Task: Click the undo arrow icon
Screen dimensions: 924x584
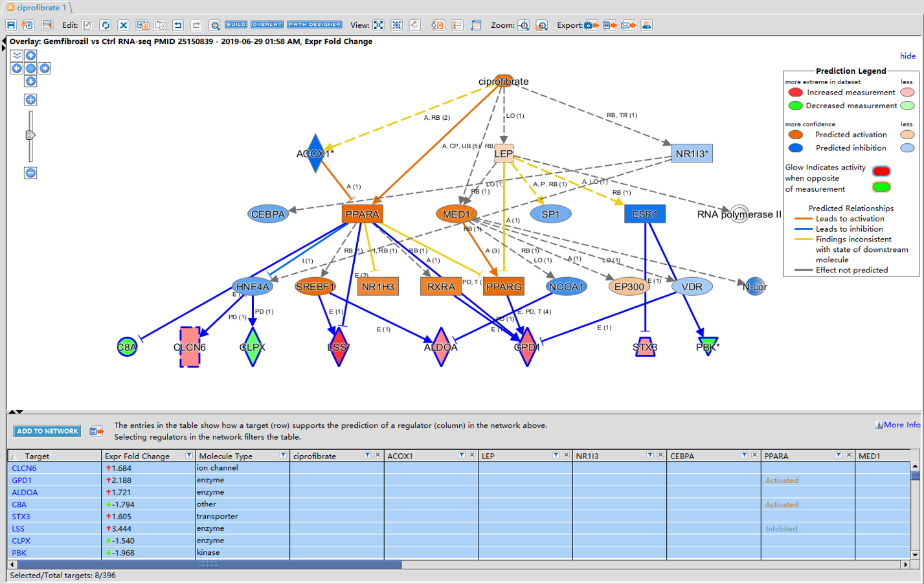Action: coord(178,25)
